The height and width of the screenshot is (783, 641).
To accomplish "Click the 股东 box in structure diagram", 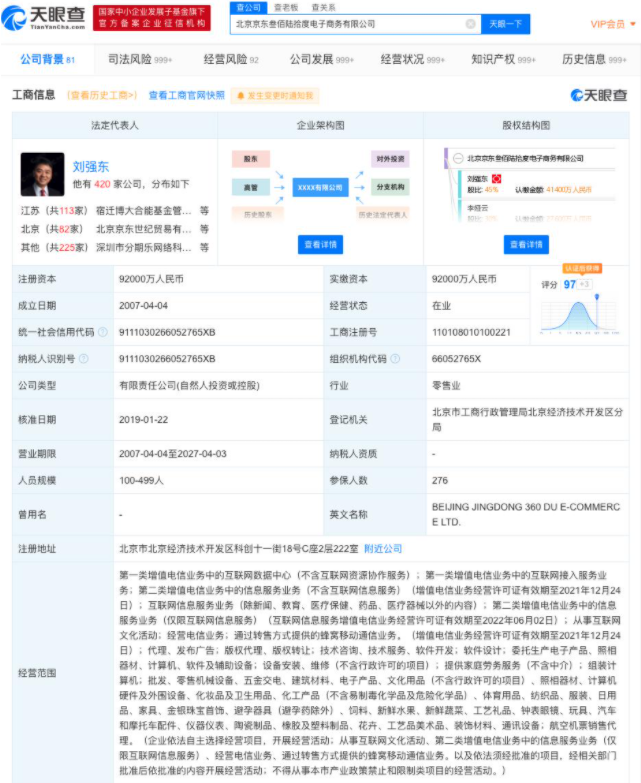I will [x=251, y=159].
